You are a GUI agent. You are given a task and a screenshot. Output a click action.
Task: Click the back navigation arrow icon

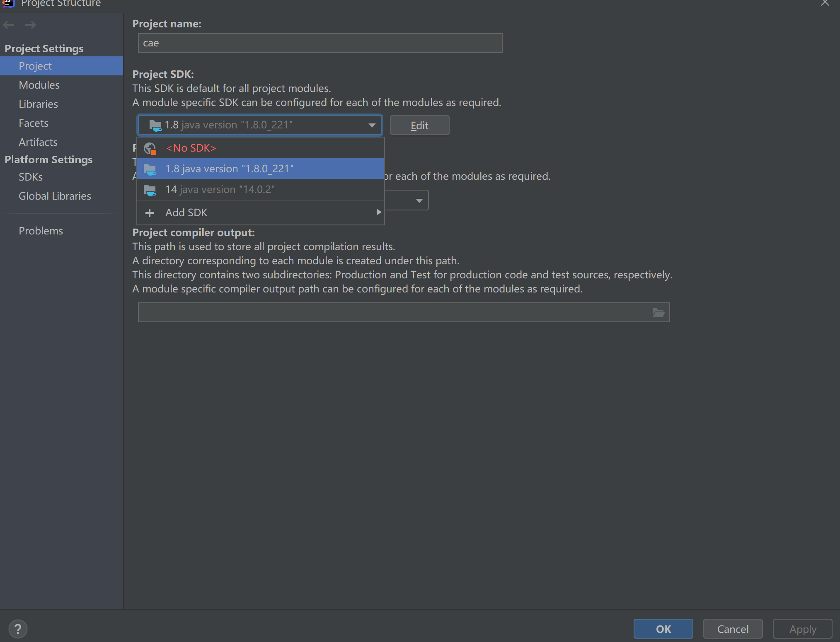pos(9,25)
